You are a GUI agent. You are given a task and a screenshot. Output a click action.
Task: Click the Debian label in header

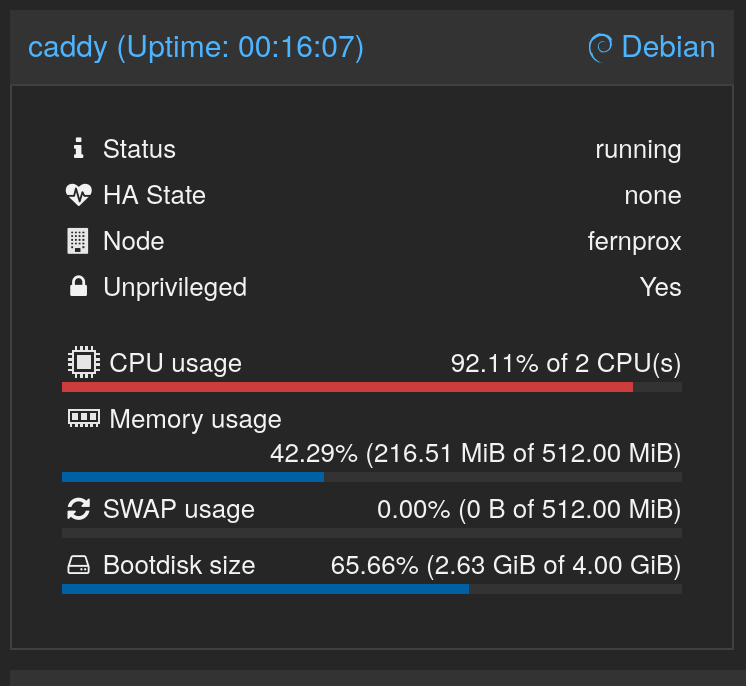(668, 47)
